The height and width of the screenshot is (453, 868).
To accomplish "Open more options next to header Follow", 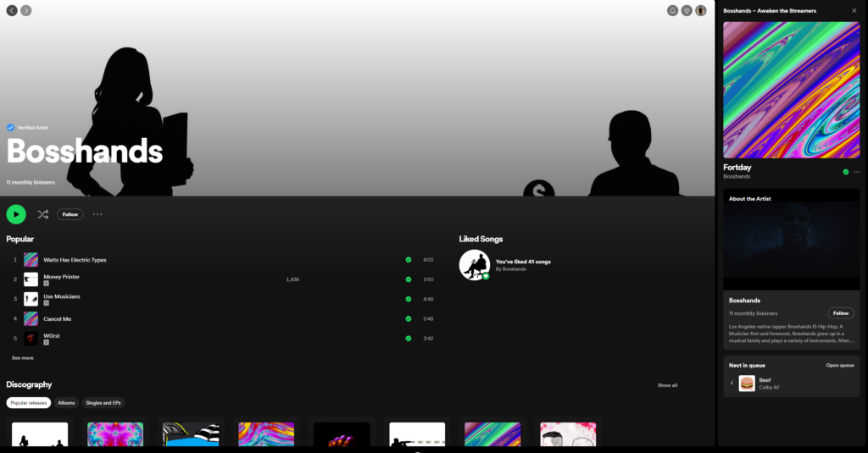I will click(x=97, y=214).
